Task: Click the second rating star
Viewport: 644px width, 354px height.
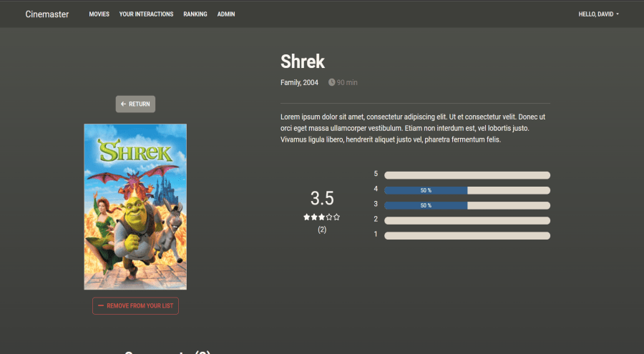Action: [314, 217]
